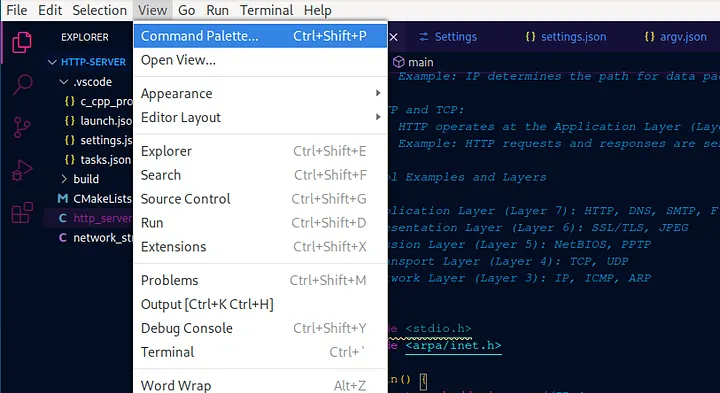Select Run entry in View menu

(260, 223)
